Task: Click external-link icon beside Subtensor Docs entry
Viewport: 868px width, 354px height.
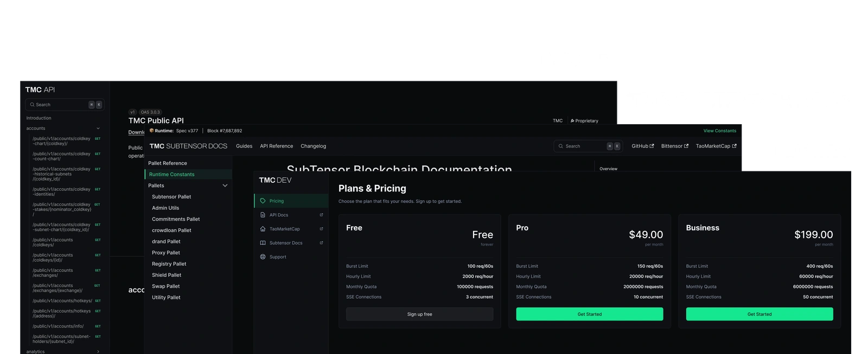Action: click(321, 243)
